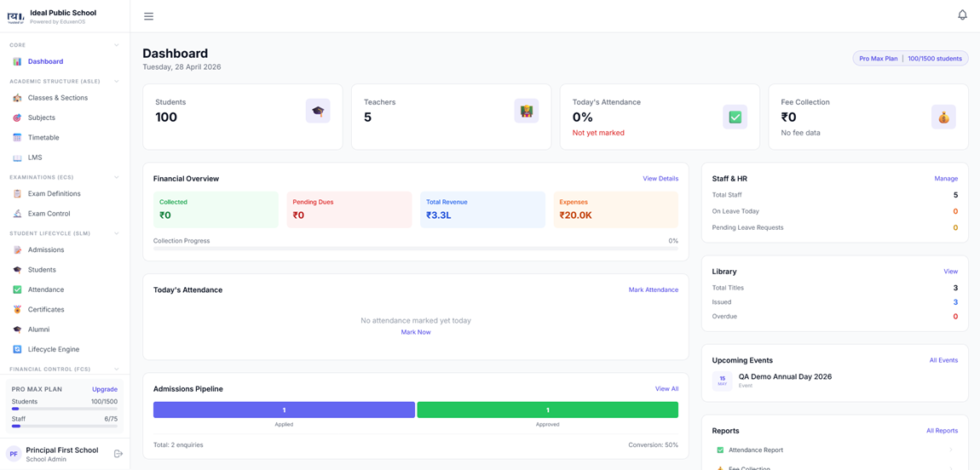Click View link in Library card
The width and height of the screenshot is (980, 470).
pos(951,272)
